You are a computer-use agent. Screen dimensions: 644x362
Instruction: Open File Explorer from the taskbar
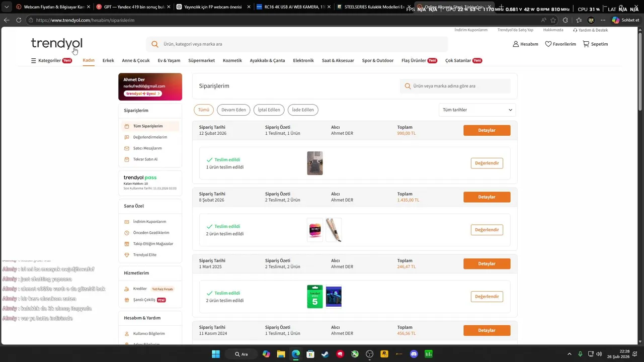coord(281,354)
